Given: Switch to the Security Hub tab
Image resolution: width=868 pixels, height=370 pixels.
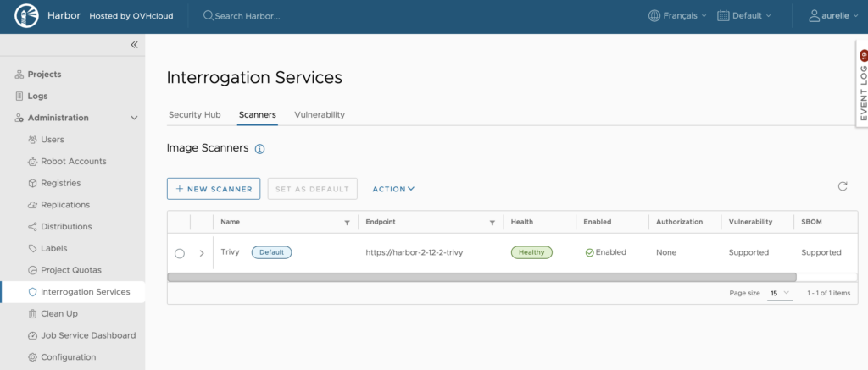Looking at the screenshot, I should point(194,114).
